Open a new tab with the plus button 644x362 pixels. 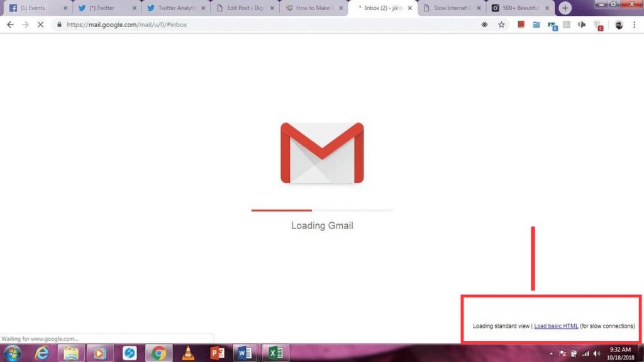pyautogui.click(x=565, y=8)
